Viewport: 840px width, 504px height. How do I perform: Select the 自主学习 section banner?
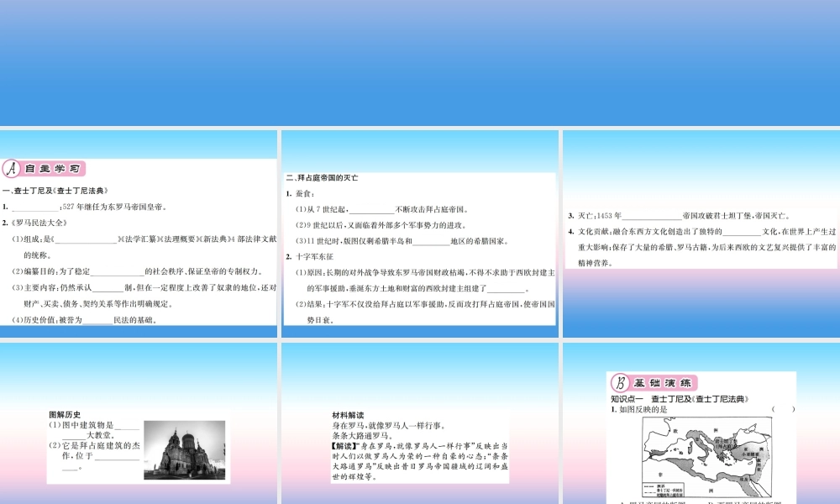click(52, 169)
